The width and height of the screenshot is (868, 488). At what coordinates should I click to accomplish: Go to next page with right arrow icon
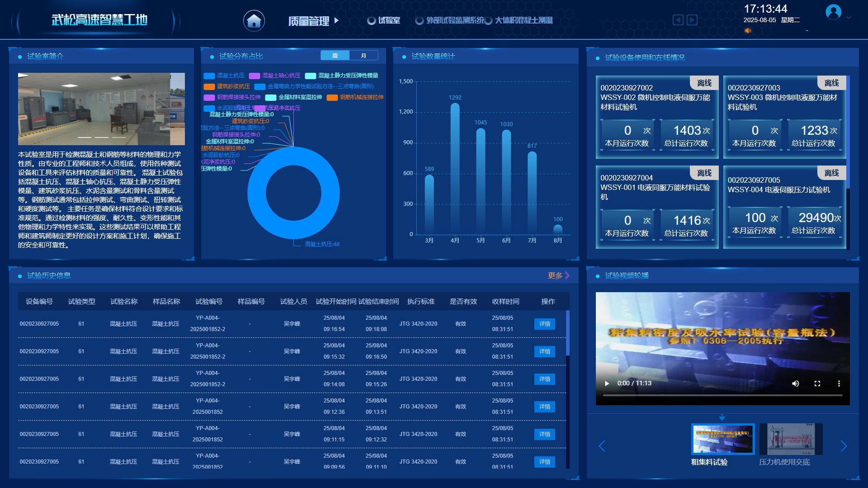(x=692, y=20)
